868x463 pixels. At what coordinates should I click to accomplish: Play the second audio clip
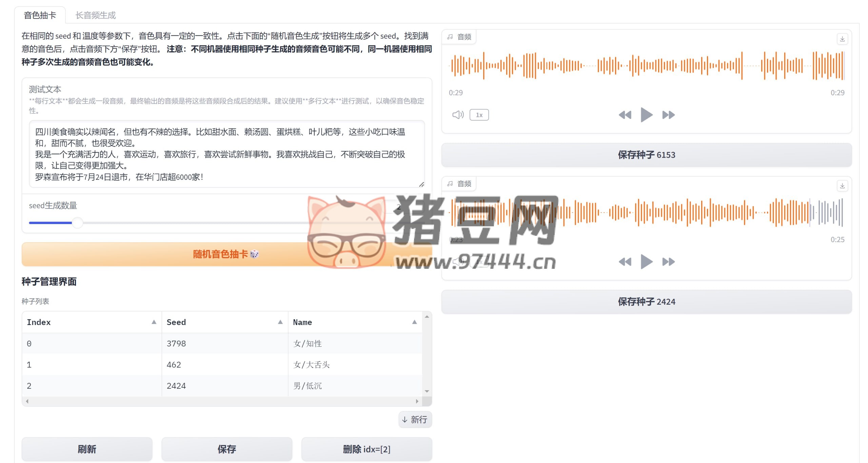[647, 262]
